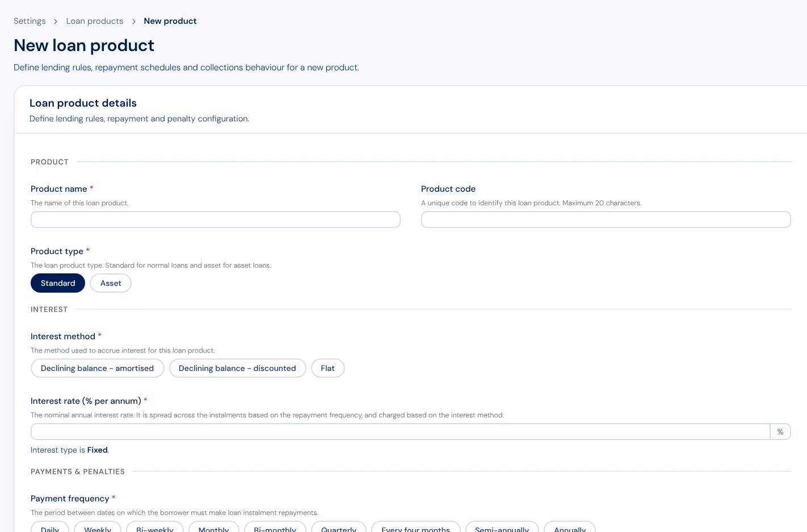Viewport: 807px width, 532px height.
Task: Choose the Flat interest method
Action: coord(327,368)
